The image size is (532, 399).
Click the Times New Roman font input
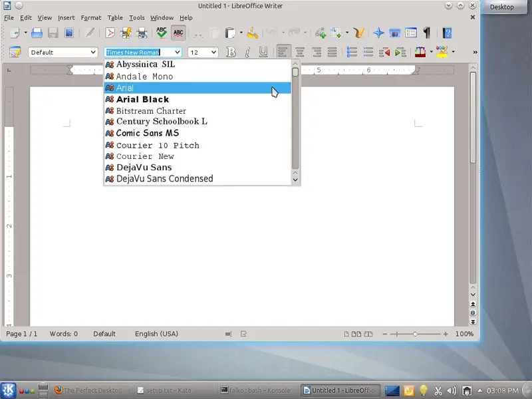[x=138, y=53]
